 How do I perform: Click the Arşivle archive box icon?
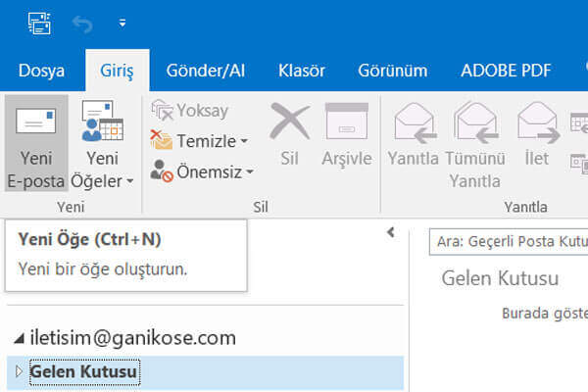click(x=347, y=122)
